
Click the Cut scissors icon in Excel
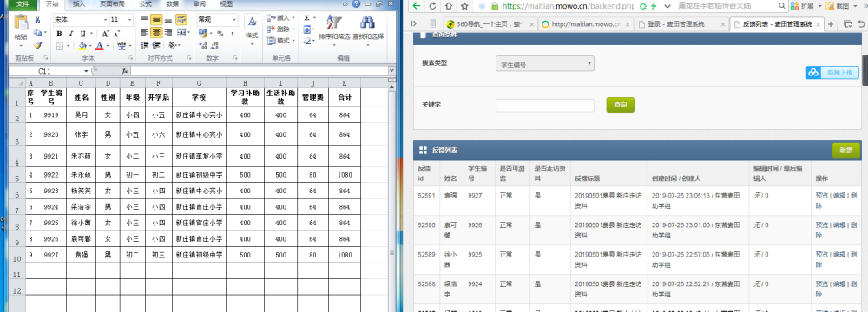37,19
